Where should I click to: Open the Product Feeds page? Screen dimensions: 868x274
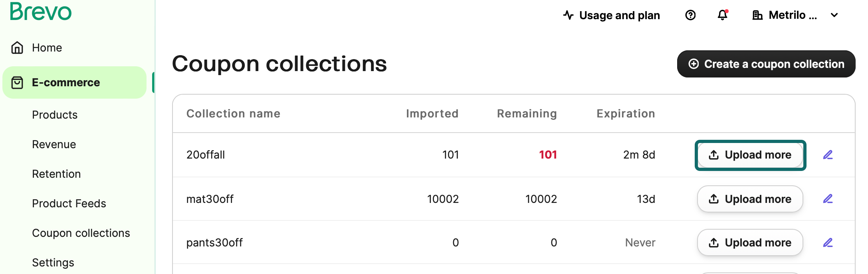click(69, 203)
